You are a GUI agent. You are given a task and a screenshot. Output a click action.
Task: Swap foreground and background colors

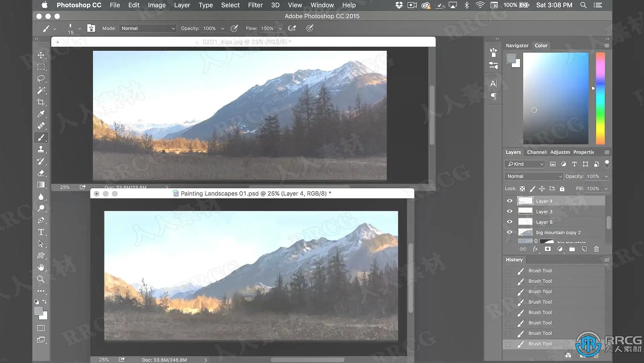pos(45,301)
